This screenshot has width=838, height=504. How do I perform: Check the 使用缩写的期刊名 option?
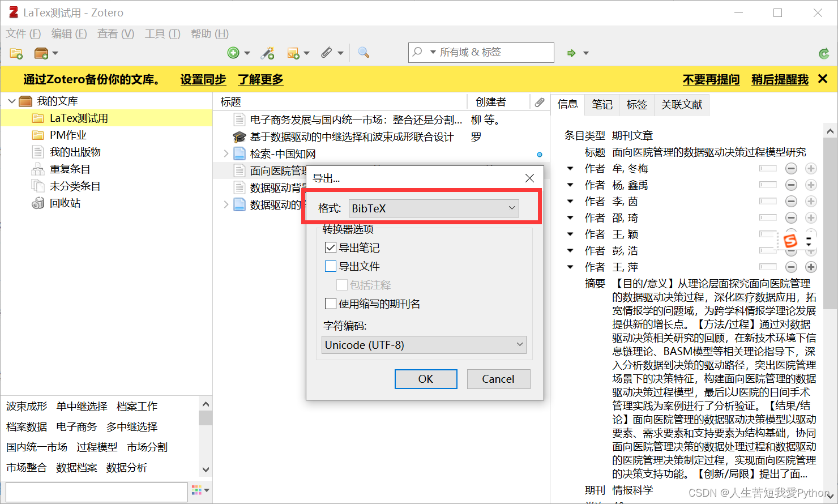(331, 304)
